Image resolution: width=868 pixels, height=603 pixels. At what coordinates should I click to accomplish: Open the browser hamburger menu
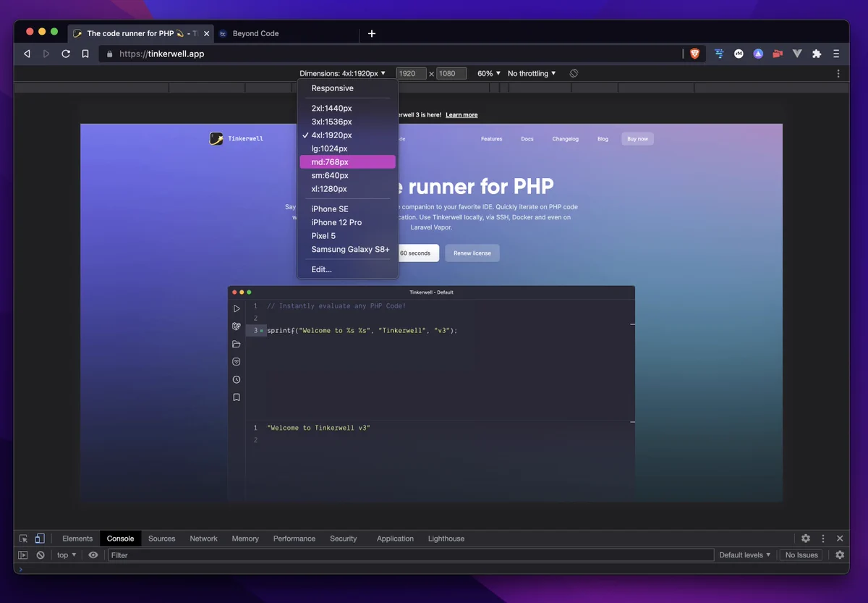(836, 54)
